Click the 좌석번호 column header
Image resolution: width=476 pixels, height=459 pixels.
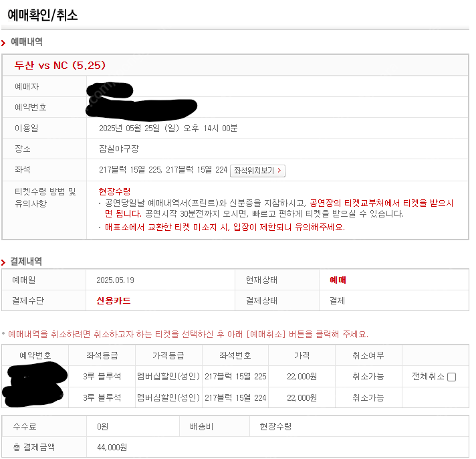(x=235, y=355)
